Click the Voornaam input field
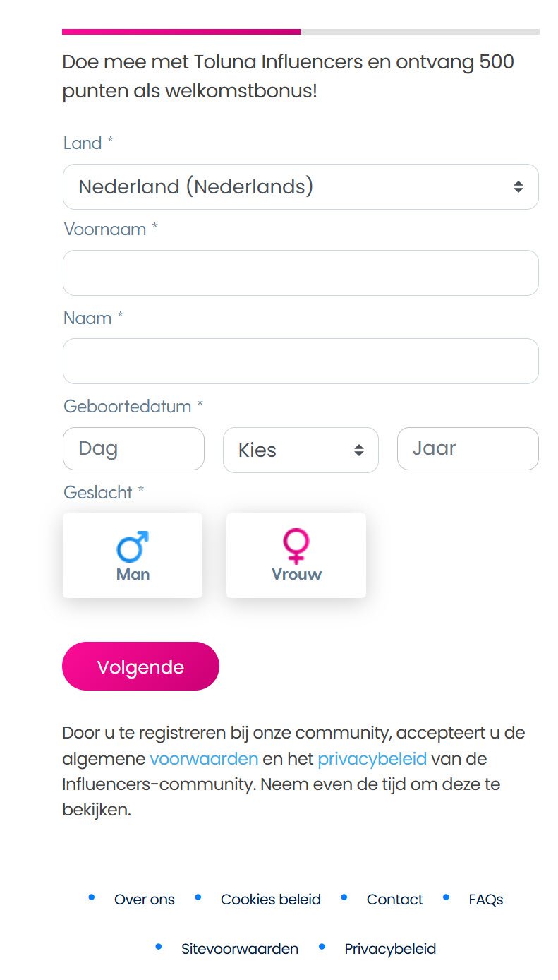 (x=301, y=273)
